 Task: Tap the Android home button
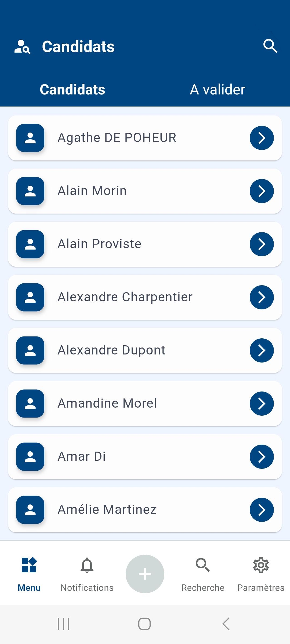pyautogui.click(x=144, y=624)
